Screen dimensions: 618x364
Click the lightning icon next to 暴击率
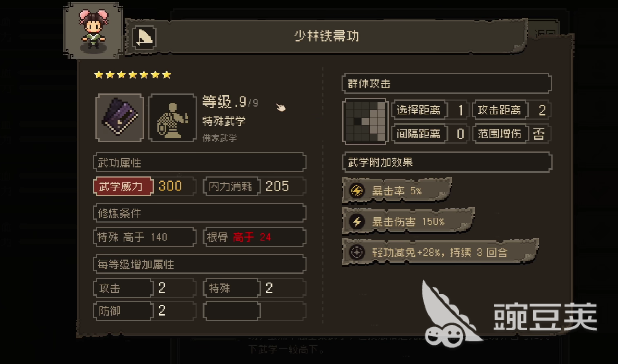357,190
